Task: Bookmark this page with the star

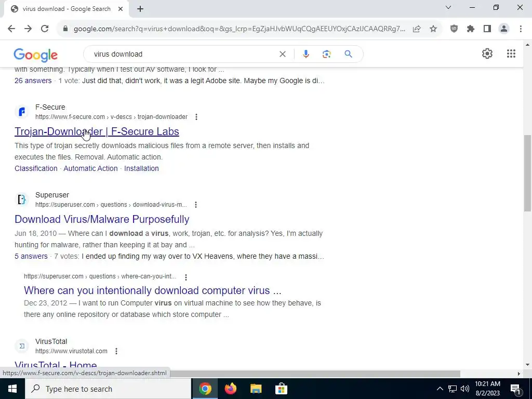Action: coord(433,29)
